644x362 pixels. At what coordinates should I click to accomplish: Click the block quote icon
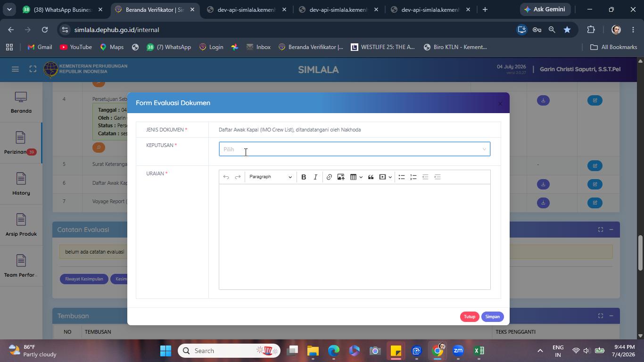371,177
